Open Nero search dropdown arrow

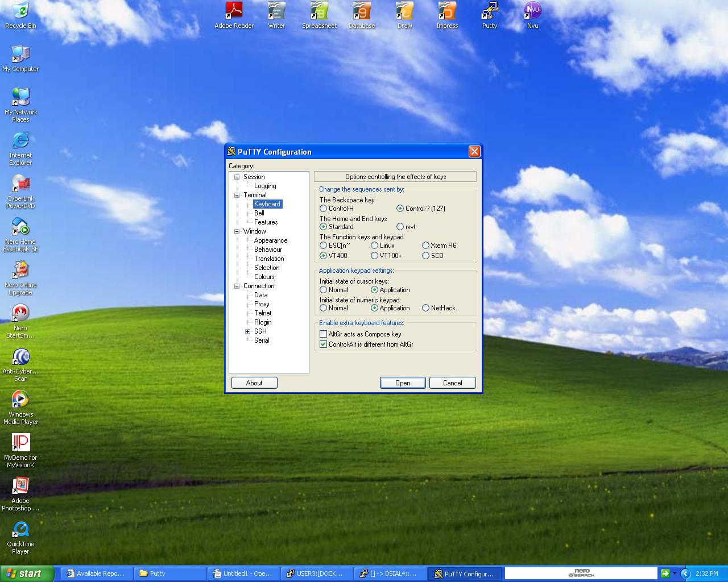675,573
